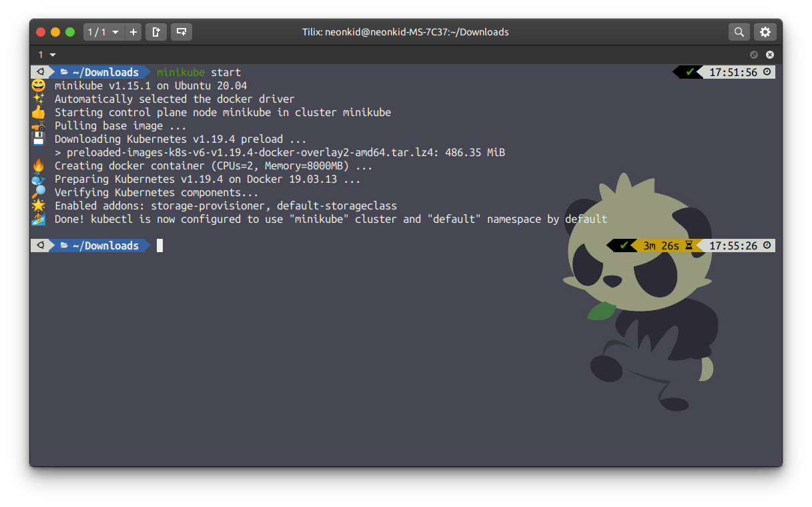The width and height of the screenshot is (812, 507).
Task: Click the floppy disk emoji before Downloading Kubernetes
Action: pos(39,139)
